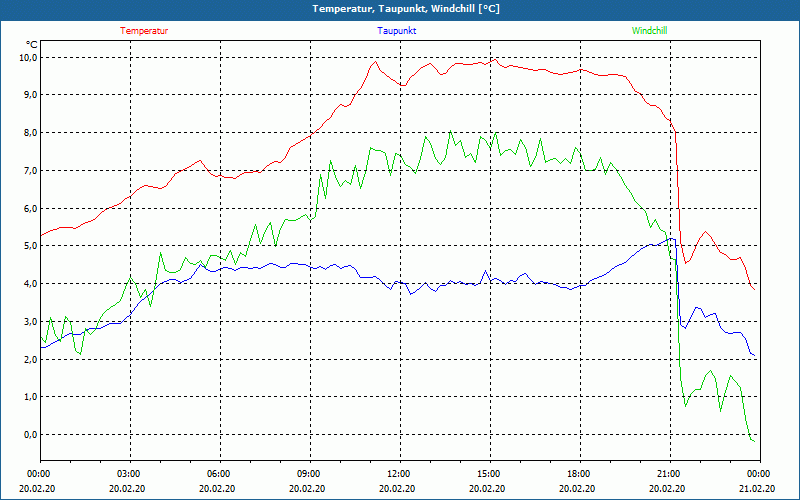Image resolution: width=800 pixels, height=500 pixels.
Task: Click the '°C' unit label above y-axis
Action: (32, 45)
